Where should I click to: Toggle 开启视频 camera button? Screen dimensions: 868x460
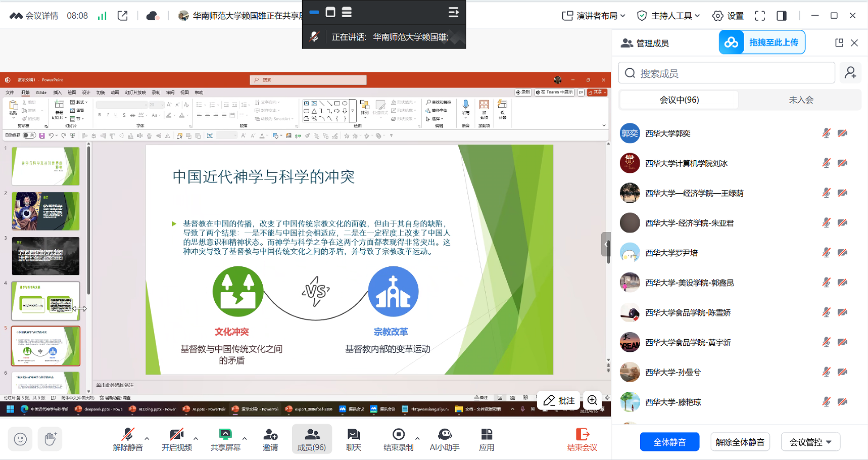(x=176, y=435)
